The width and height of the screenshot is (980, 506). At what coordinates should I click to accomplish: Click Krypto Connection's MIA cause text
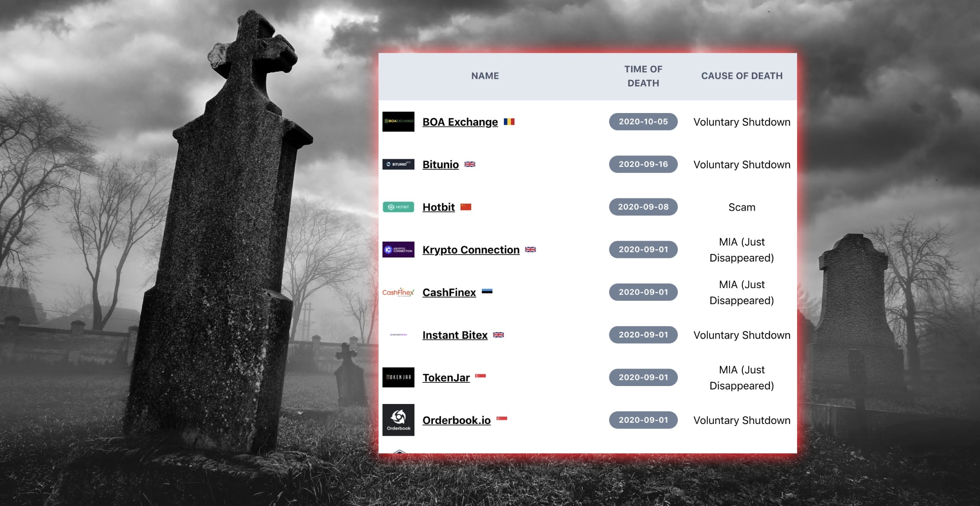click(742, 250)
